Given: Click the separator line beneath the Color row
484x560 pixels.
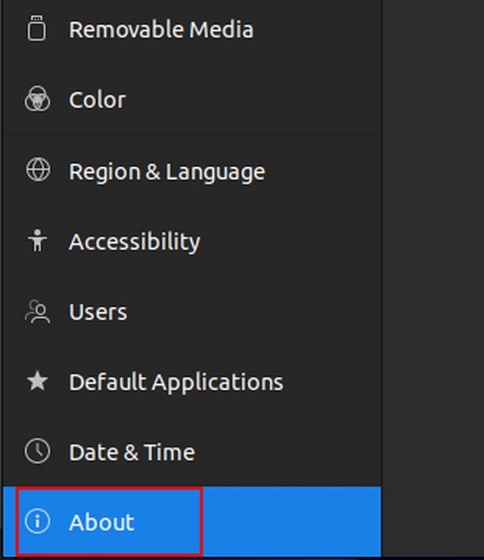Looking at the screenshot, I should [x=192, y=135].
